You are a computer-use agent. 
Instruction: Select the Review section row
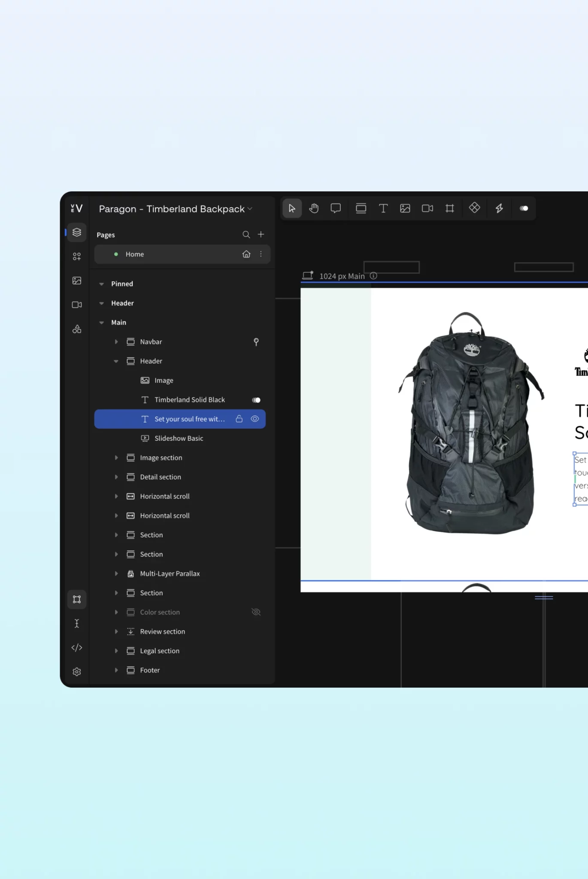[x=180, y=631]
